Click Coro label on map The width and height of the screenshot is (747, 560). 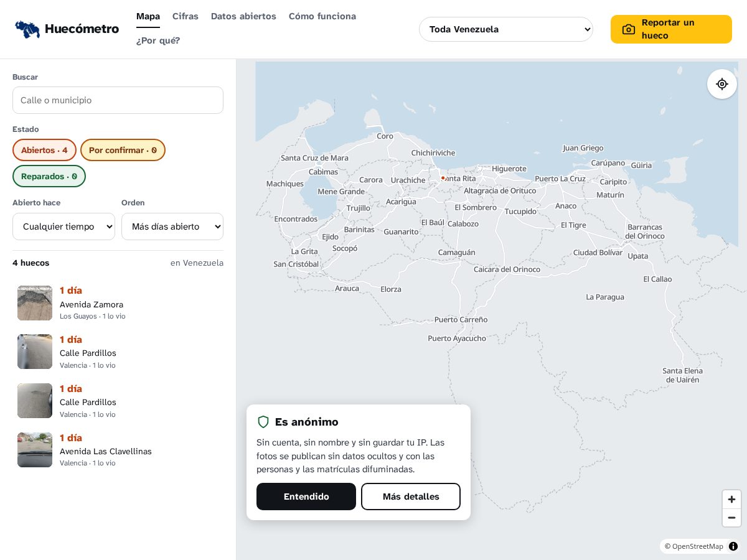coord(385,136)
